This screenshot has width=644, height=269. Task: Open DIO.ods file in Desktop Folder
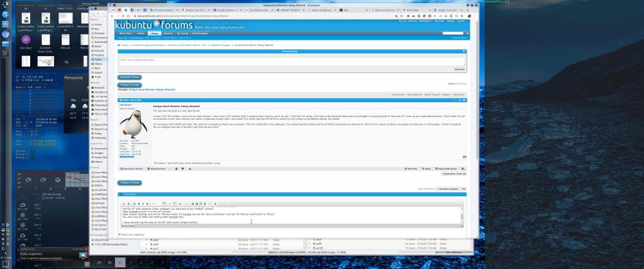pyautogui.click(x=65, y=42)
